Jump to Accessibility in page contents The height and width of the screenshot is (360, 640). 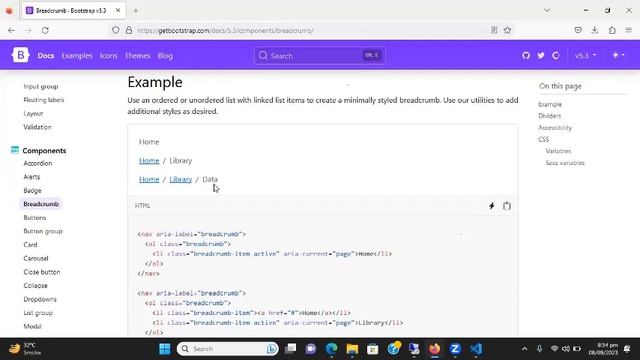[x=555, y=128]
